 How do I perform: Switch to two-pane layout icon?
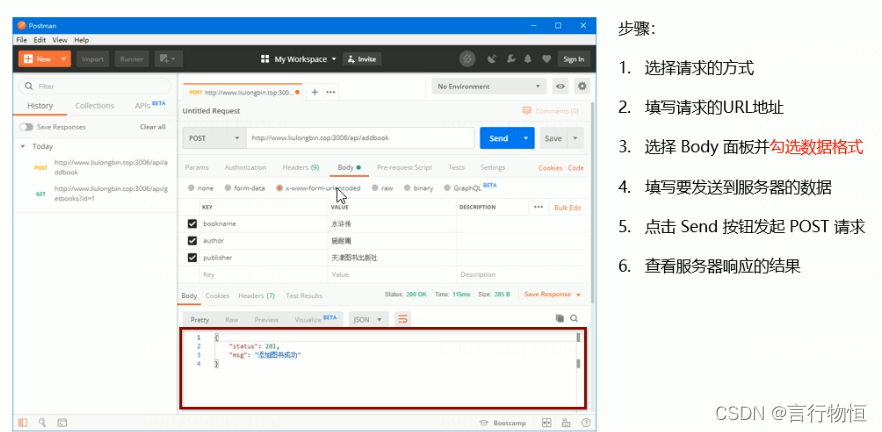(x=546, y=422)
